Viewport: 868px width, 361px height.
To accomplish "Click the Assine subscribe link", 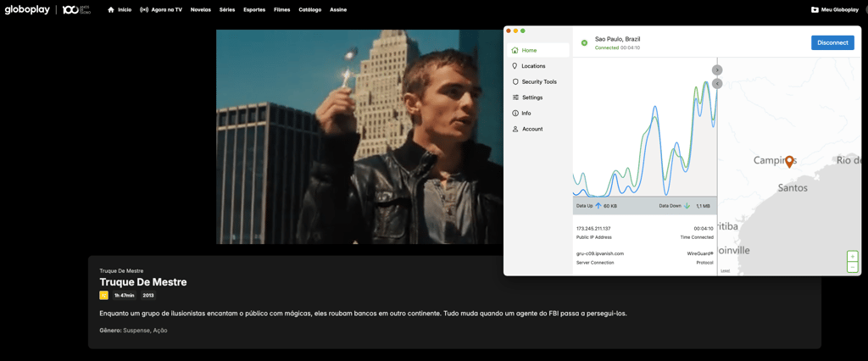I will click(337, 10).
